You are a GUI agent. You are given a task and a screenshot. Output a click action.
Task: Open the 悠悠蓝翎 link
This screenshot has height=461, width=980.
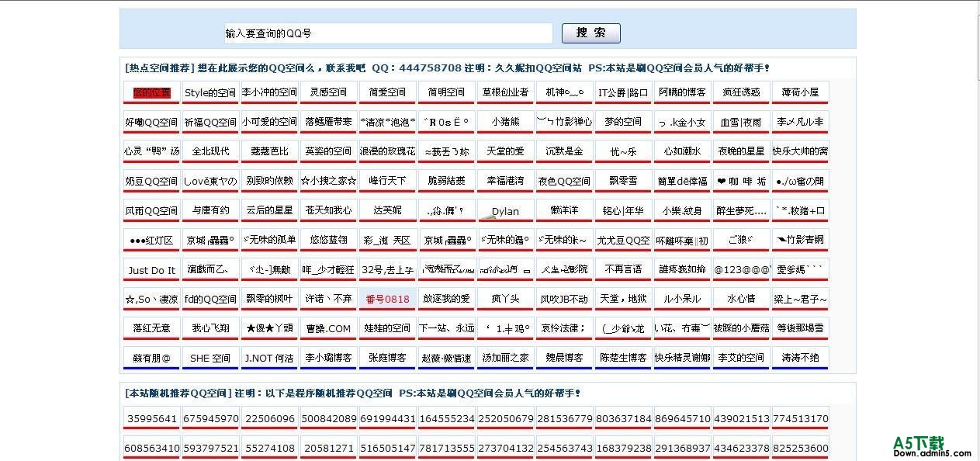pyautogui.click(x=328, y=240)
